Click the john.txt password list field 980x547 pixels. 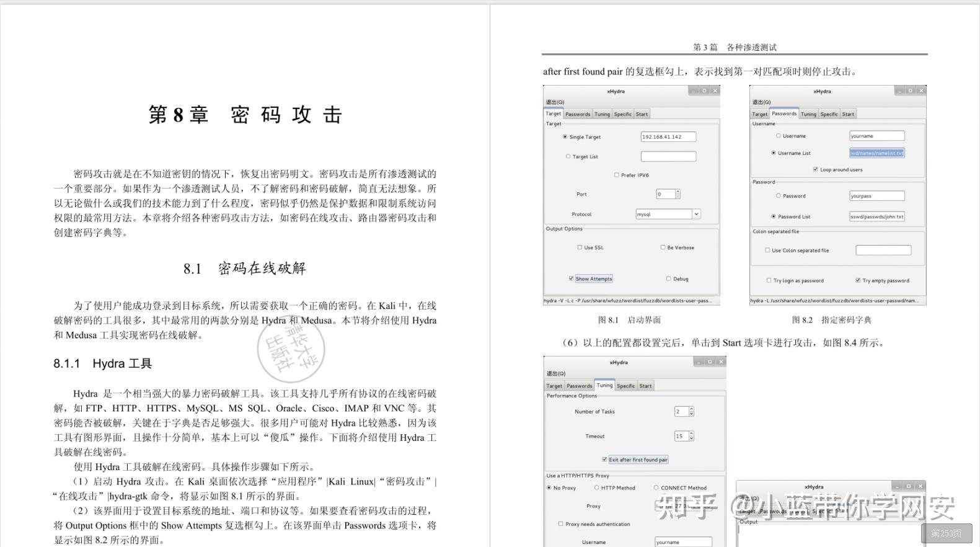click(876, 216)
